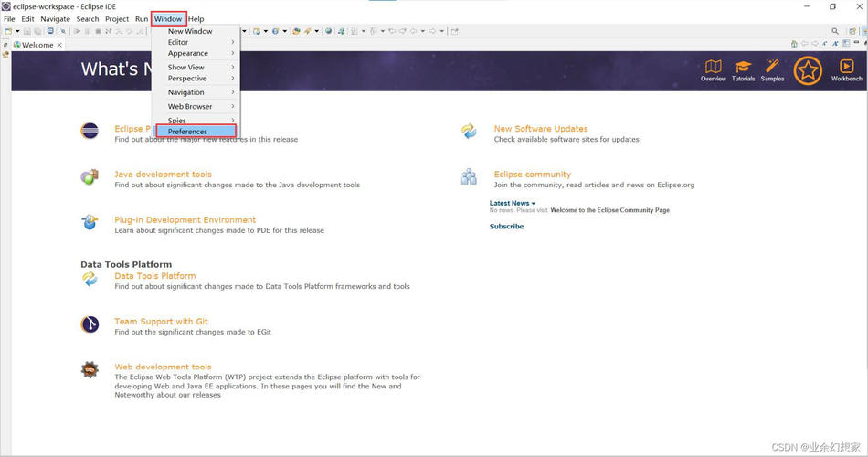Open the Edit menu

(x=27, y=19)
